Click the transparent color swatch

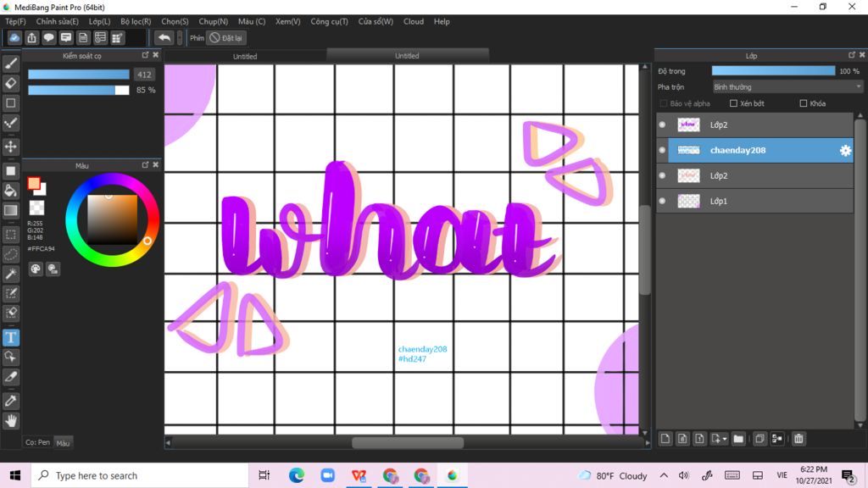pos(36,208)
